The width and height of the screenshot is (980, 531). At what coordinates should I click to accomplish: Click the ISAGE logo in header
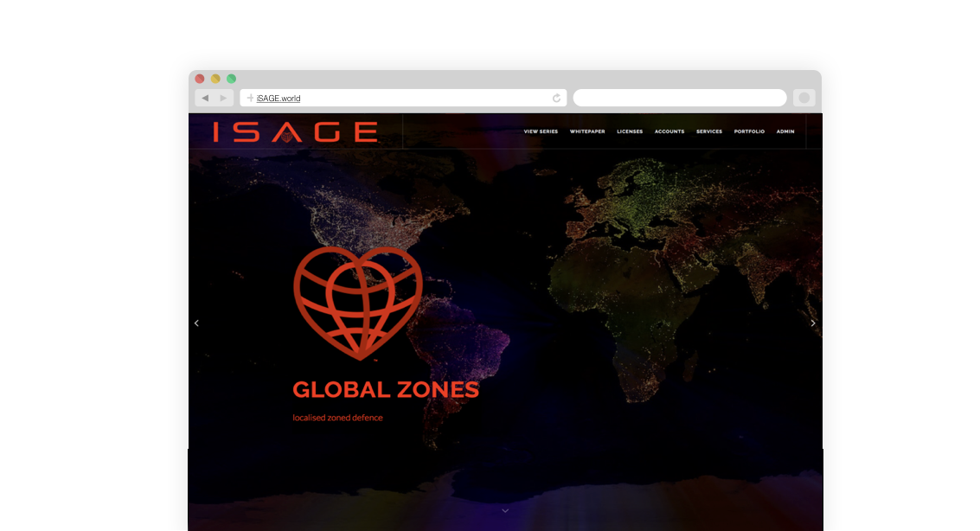tap(295, 131)
